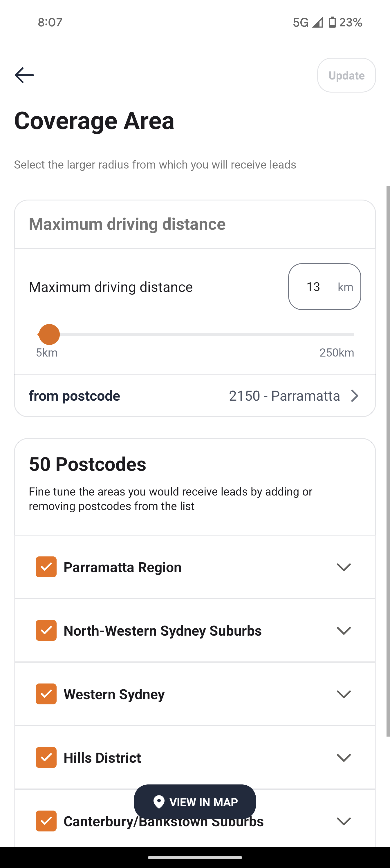Viewport: 390px width, 868px height.
Task: Click the driving distance slider handle
Action: click(x=49, y=334)
